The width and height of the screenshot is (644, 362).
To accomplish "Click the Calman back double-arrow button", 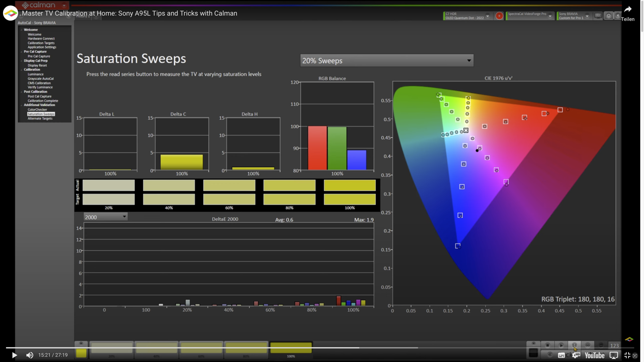I will (x=549, y=355).
